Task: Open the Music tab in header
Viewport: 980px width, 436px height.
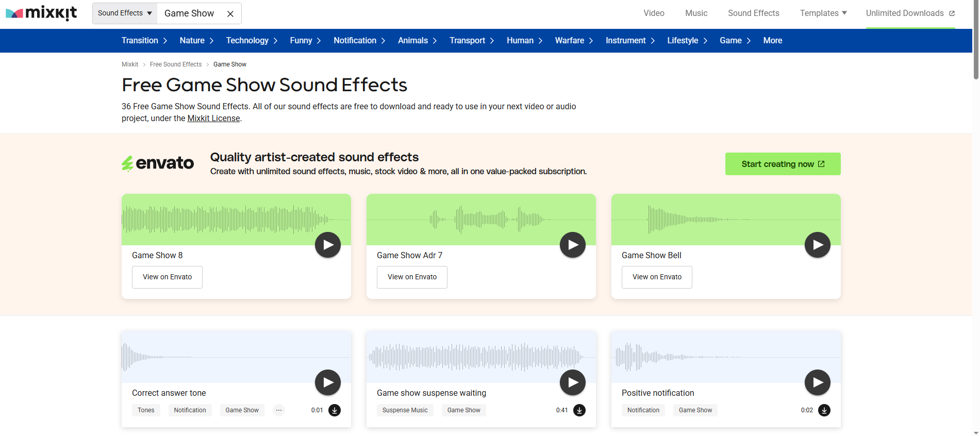Action: [x=696, y=13]
